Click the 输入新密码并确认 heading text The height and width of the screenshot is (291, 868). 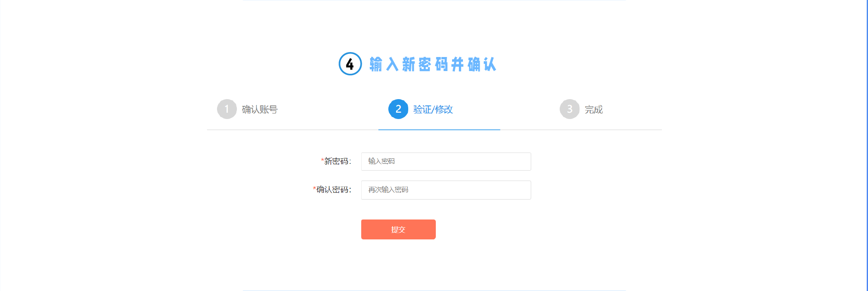pyautogui.click(x=433, y=64)
